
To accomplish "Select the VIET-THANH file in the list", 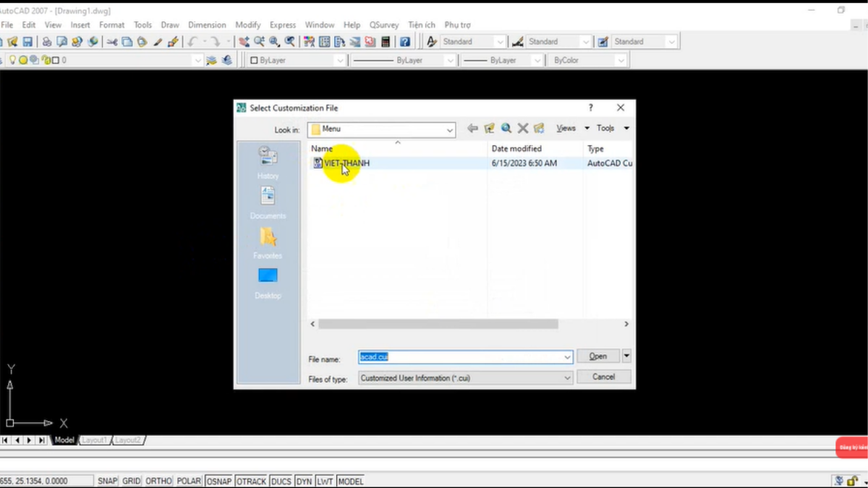I will click(346, 163).
